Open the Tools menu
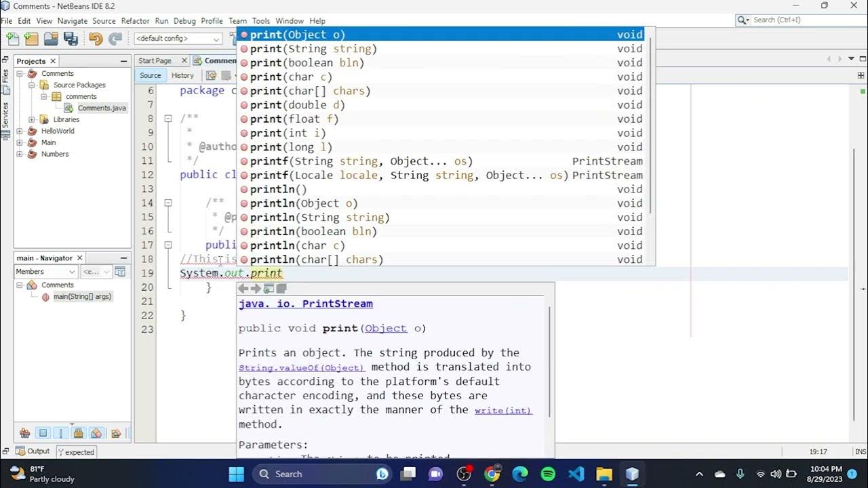 (x=260, y=21)
